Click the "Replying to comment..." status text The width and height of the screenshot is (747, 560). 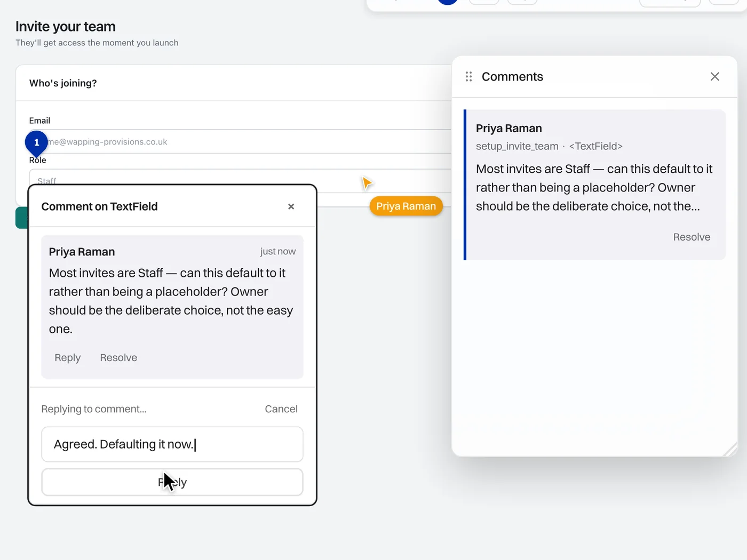[94, 409]
